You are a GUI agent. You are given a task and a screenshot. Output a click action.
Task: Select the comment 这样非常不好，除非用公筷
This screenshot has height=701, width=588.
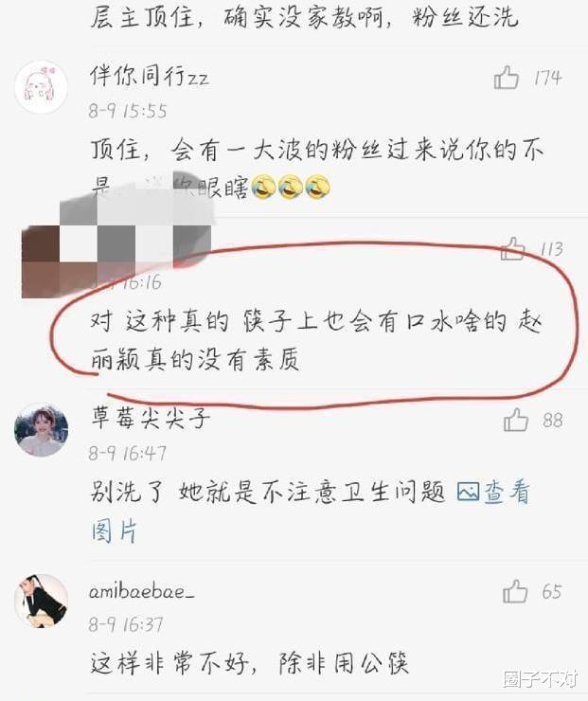(x=249, y=663)
